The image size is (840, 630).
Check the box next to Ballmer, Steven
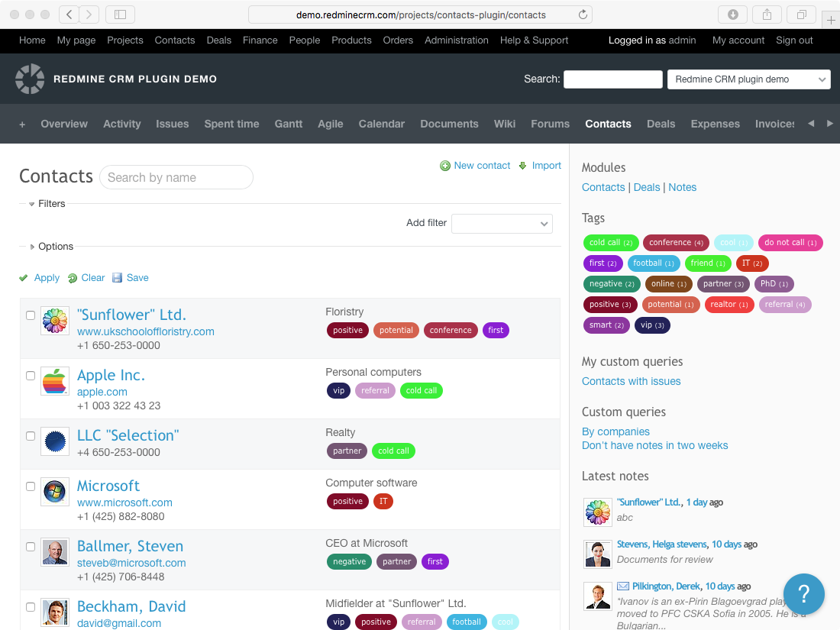31,547
